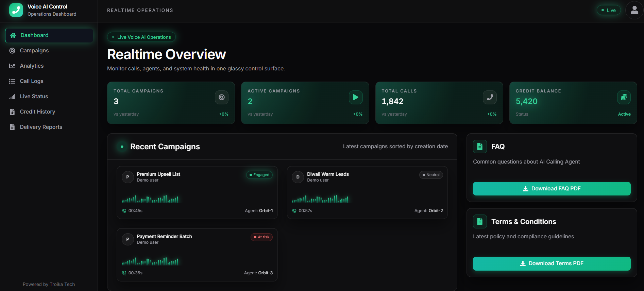Image resolution: width=644 pixels, height=291 pixels.
Task: Click the user profile avatar icon
Action: tap(634, 10)
